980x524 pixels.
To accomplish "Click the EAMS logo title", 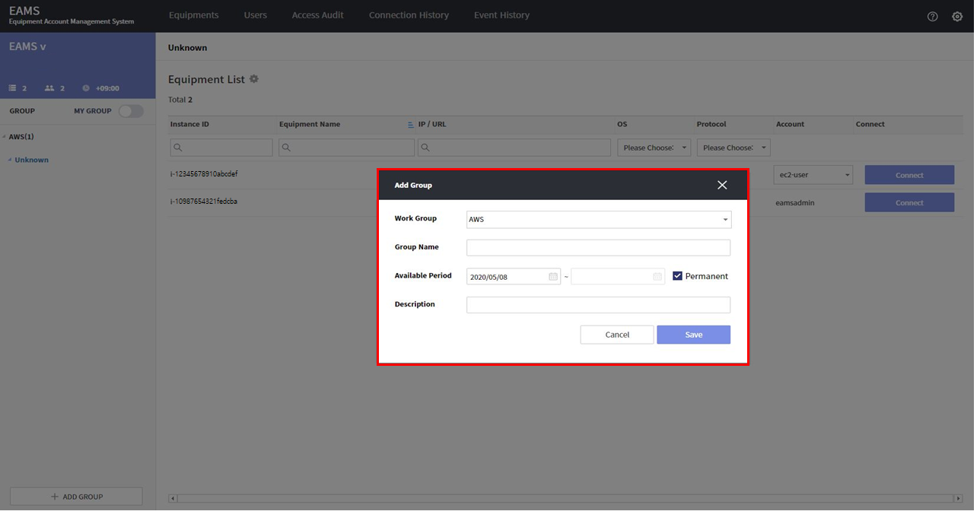I will point(24,11).
